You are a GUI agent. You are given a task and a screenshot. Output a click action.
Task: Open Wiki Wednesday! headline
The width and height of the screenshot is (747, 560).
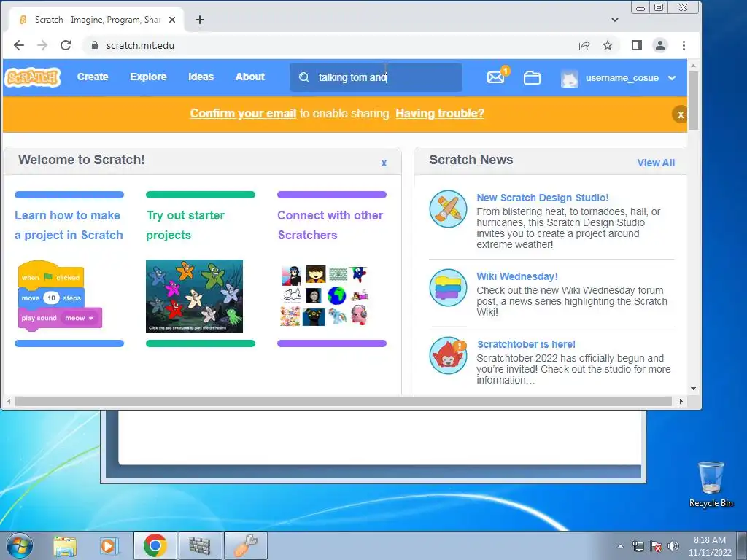click(517, 276)
